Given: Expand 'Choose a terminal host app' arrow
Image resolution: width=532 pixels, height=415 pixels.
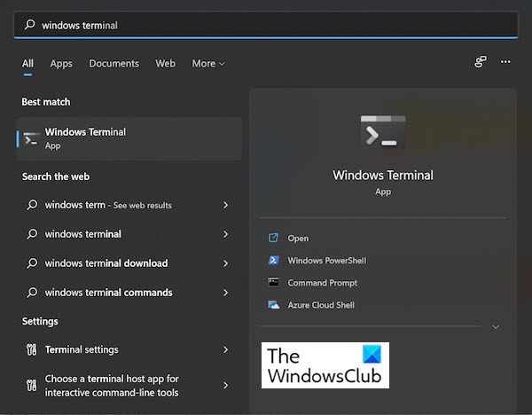Looking at the screenshot, I should pos(225,385).
